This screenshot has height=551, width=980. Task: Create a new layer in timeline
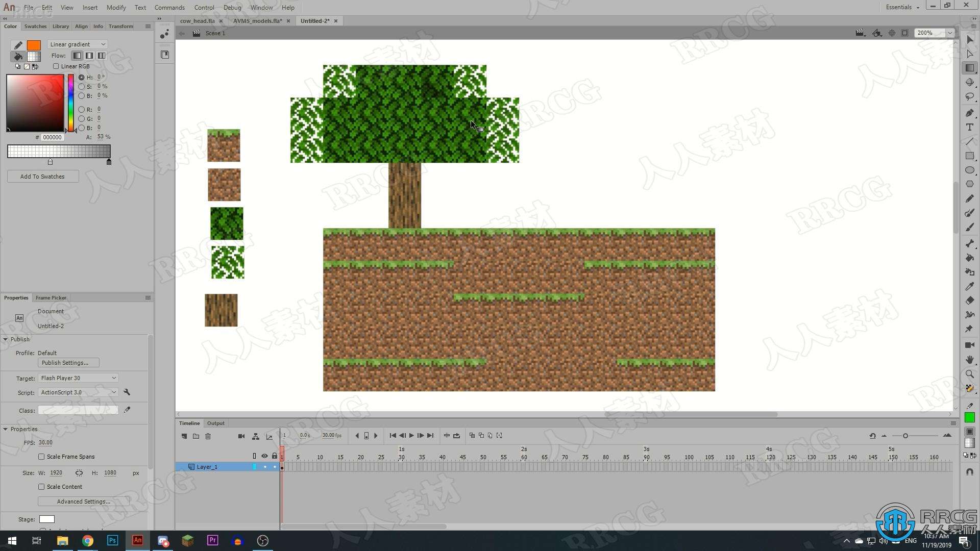184,436
